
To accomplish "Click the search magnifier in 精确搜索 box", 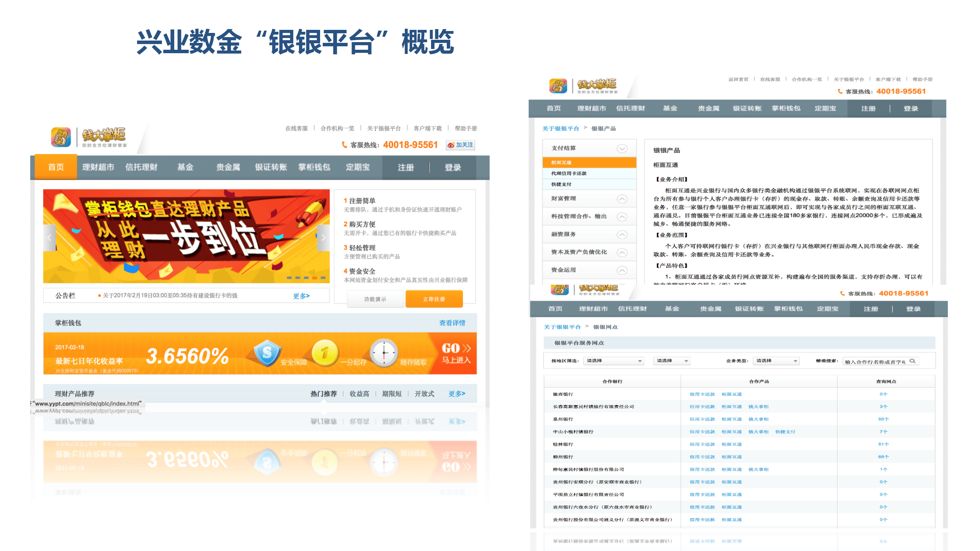I will click(x=913, y=361).
